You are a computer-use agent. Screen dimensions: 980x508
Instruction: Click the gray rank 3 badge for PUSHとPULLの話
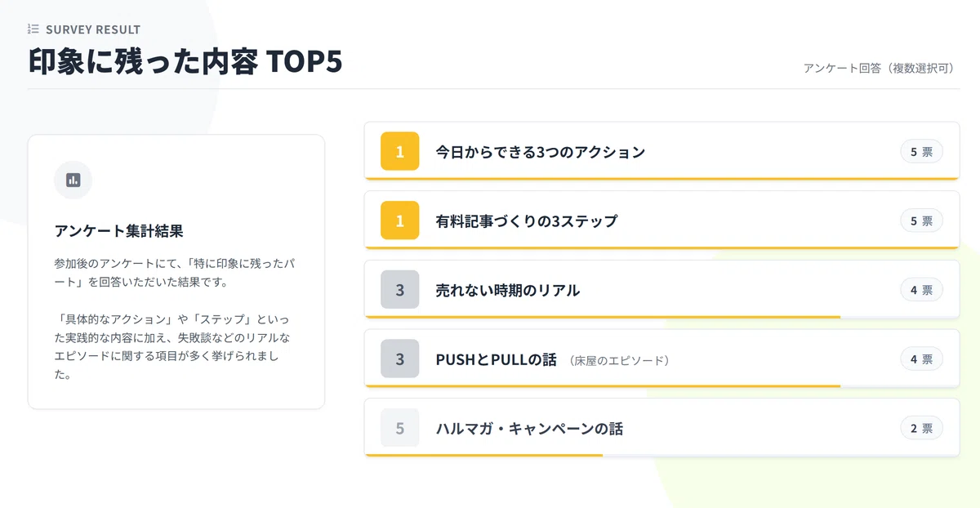coord(400,359)
